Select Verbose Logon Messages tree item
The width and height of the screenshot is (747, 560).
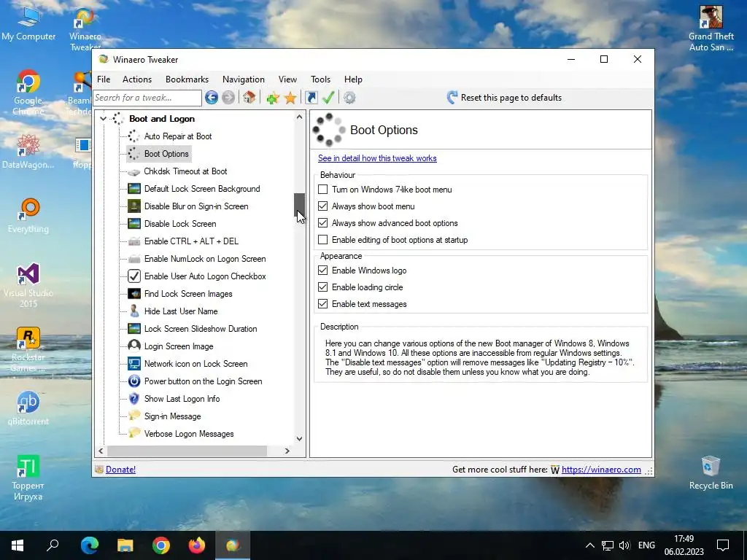(x=189, y=434)
